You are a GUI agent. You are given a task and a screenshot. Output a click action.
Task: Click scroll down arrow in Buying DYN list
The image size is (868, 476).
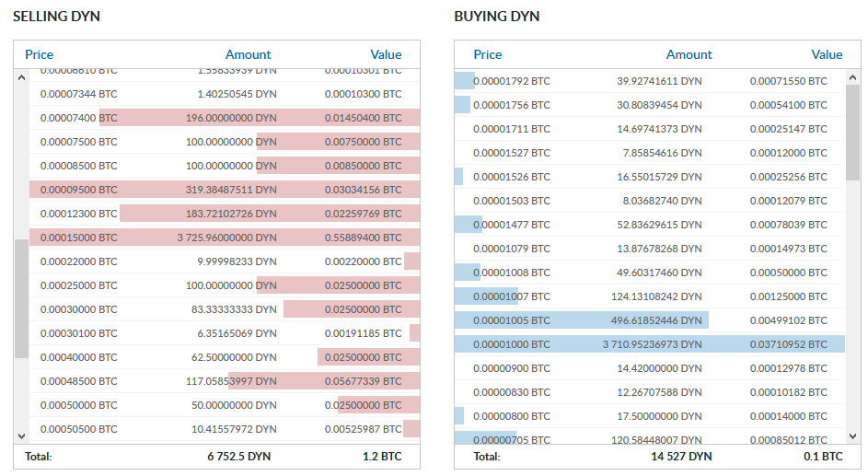point(852,436)
